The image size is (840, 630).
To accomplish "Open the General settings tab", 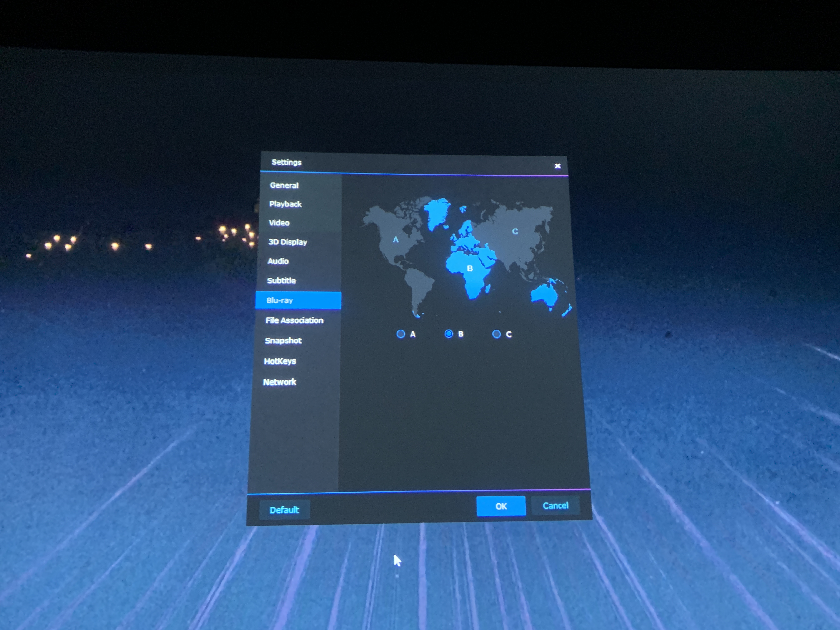I will [x=284, y=185].
